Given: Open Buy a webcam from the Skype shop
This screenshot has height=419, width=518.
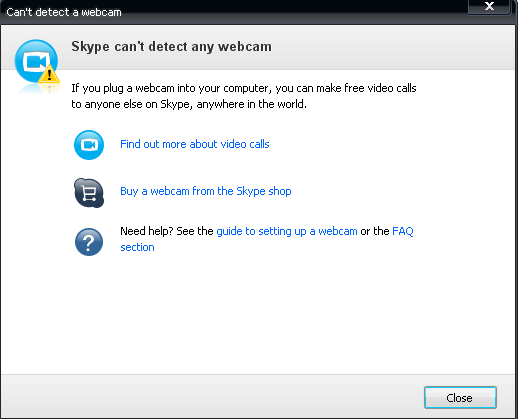Looking at the screenshot, I should tap(206, 191).
